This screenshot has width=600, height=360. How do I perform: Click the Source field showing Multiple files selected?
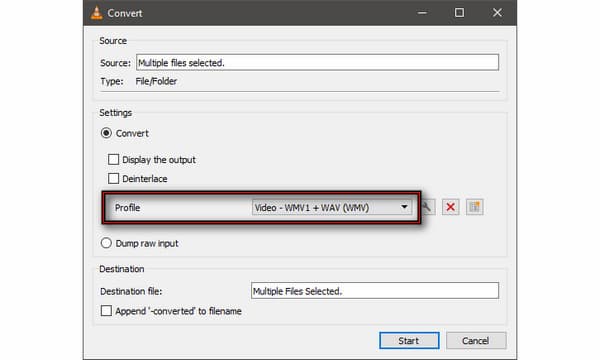(317, 62)
